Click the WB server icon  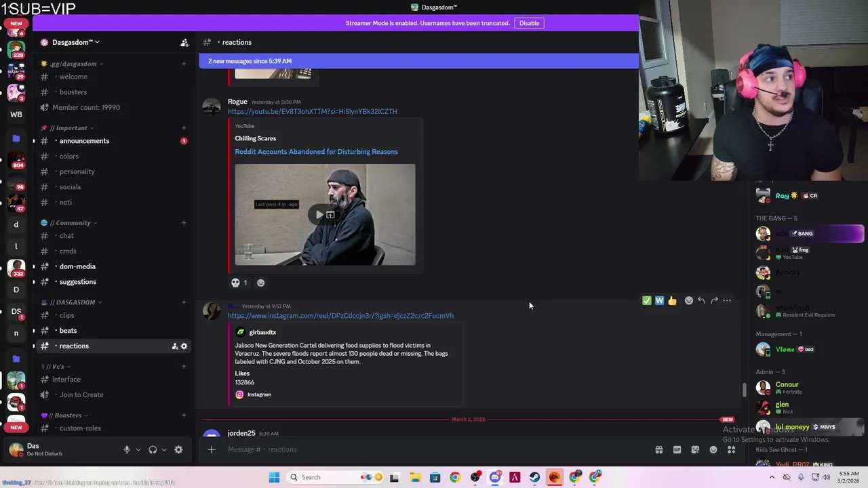16,114
